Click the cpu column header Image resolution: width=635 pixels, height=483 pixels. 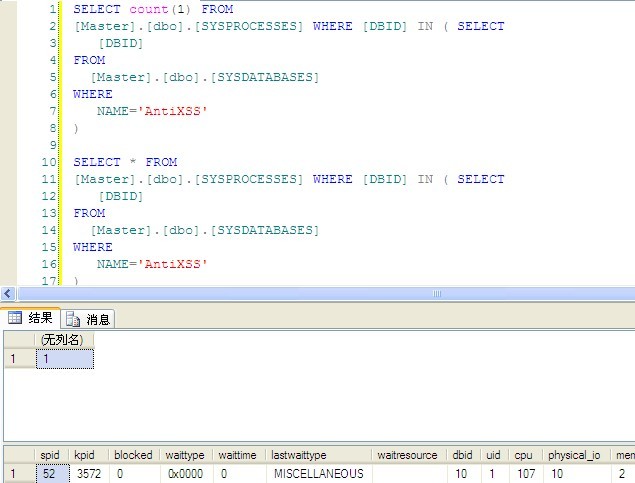[x=525, y=455]
